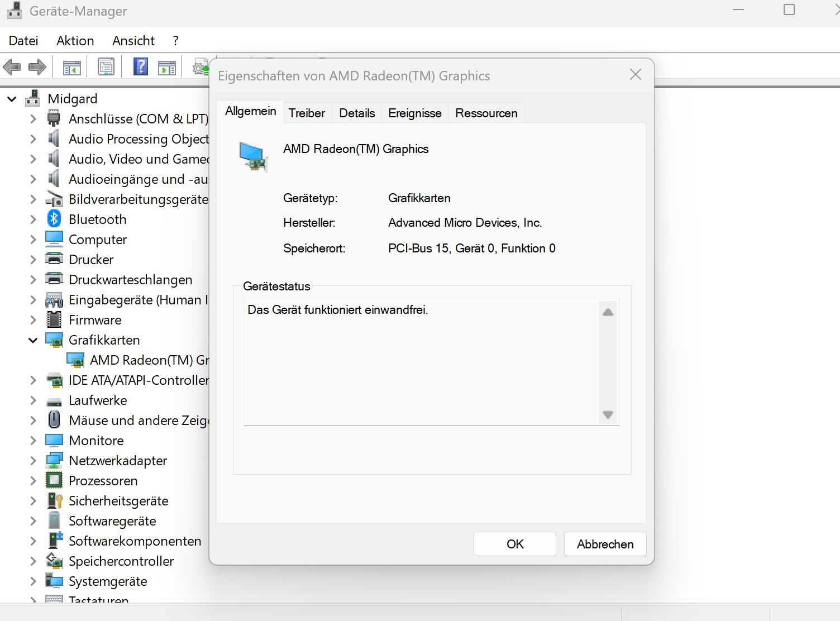Click the Bildverarbeitungsgeräte camera icon

pyautogui.click(x=54, y=199)
